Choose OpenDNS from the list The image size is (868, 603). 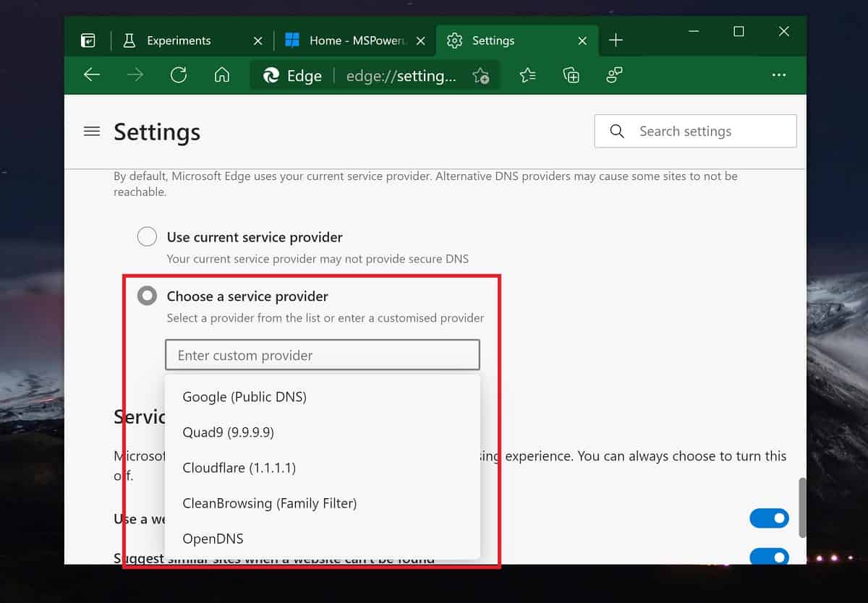click(323, 539)
